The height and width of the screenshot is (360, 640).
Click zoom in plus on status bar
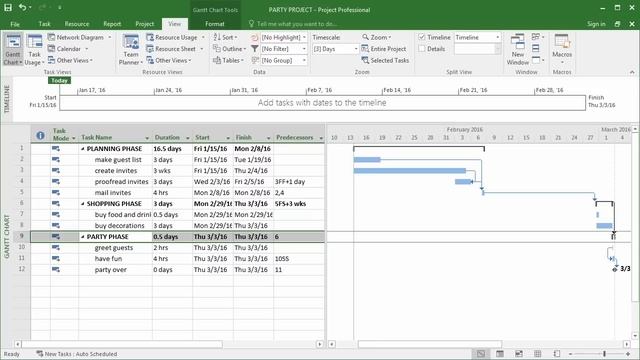pos(628,354)
